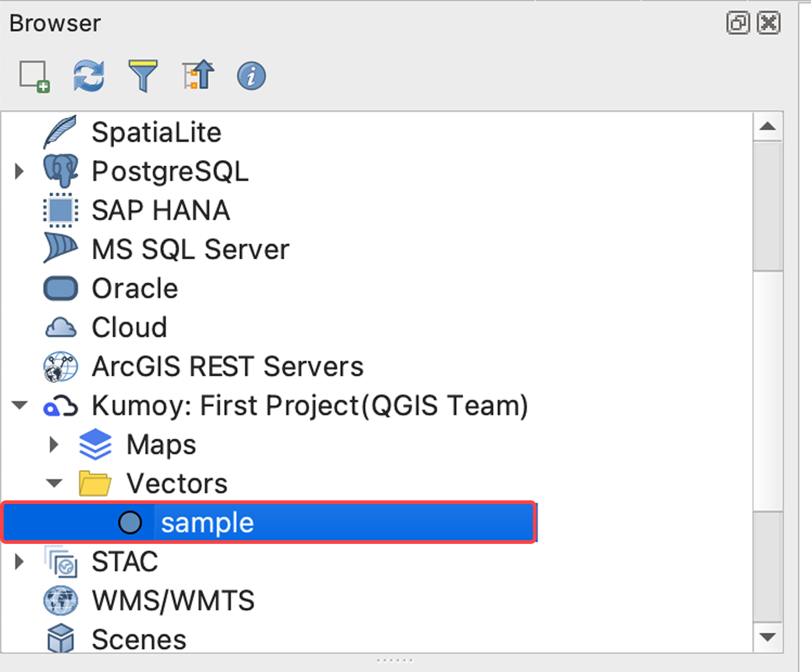This screenshot has height=672, width=811.
Task: Choose the WMS/WMTS entry
Action: tap(173, 601)
